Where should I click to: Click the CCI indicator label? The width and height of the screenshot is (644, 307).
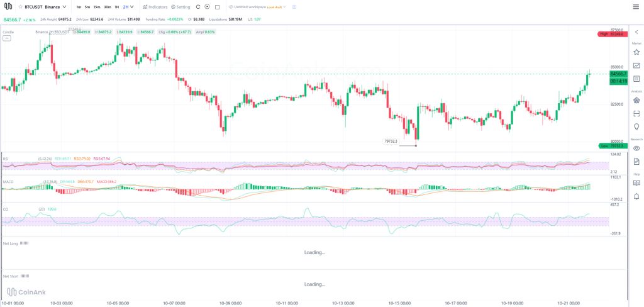5,209
